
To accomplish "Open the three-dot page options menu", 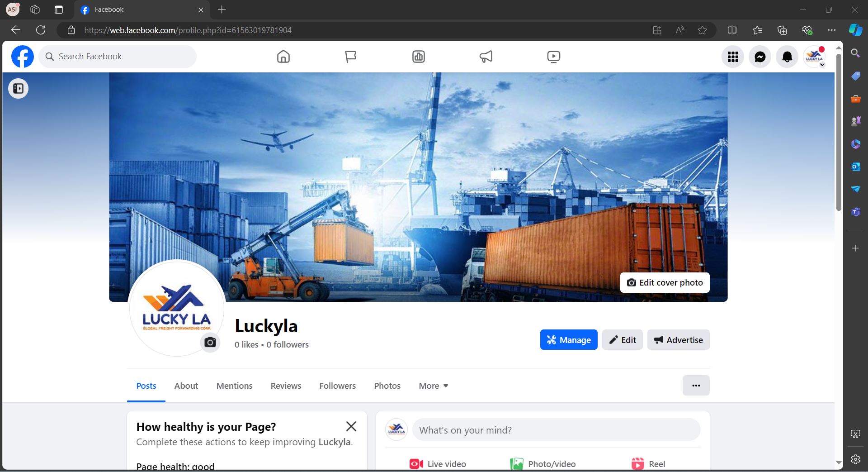I will 696,386.
